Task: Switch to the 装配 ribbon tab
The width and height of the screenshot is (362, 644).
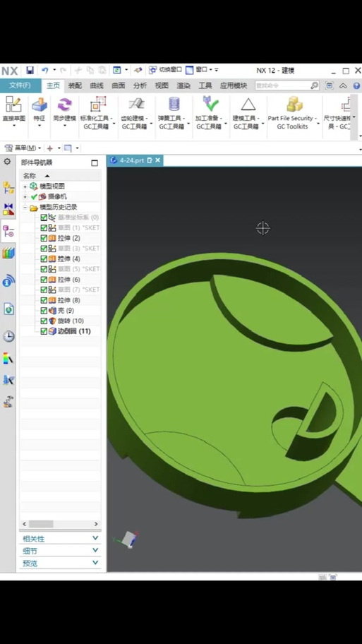Action: [75, 85]
